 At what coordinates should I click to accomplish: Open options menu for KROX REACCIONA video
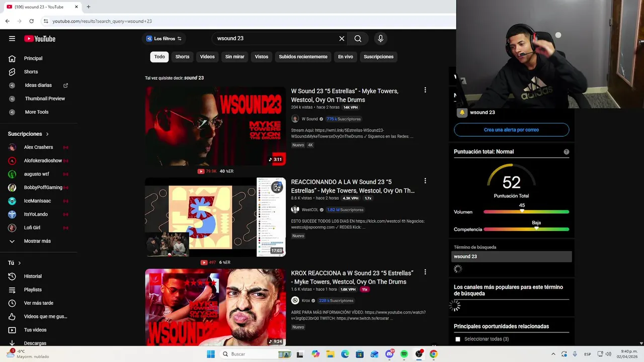point(425,272)
